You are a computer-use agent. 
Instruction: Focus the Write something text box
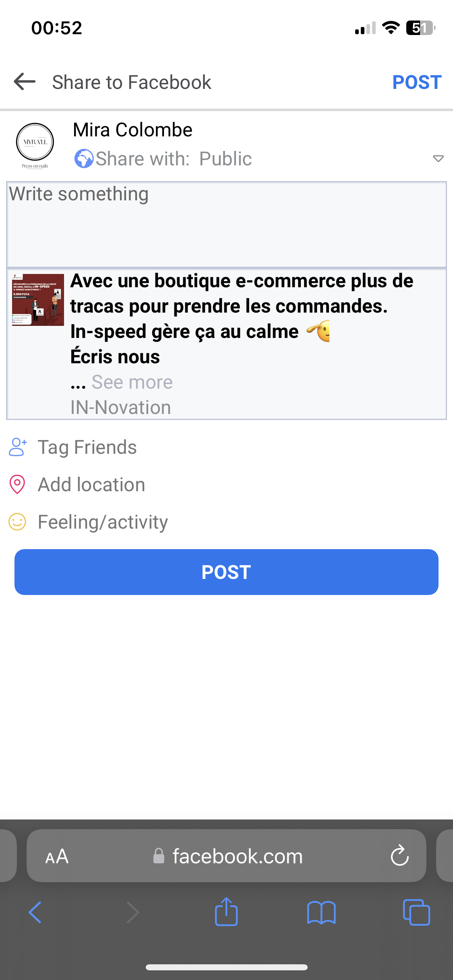[x=226, y=224]
